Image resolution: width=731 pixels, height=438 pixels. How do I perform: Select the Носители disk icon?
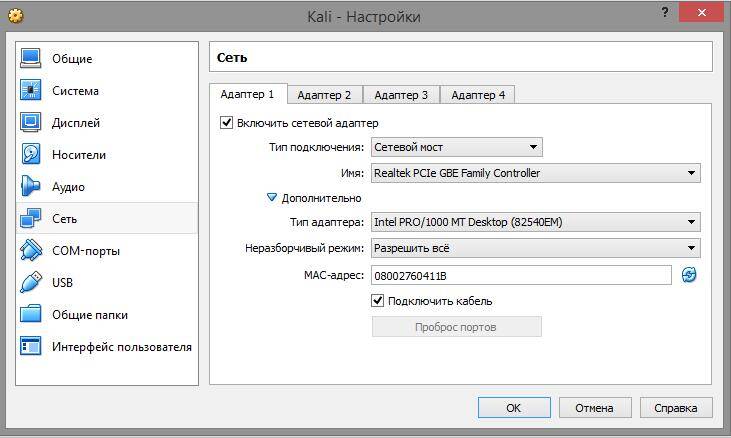[30, 154]
